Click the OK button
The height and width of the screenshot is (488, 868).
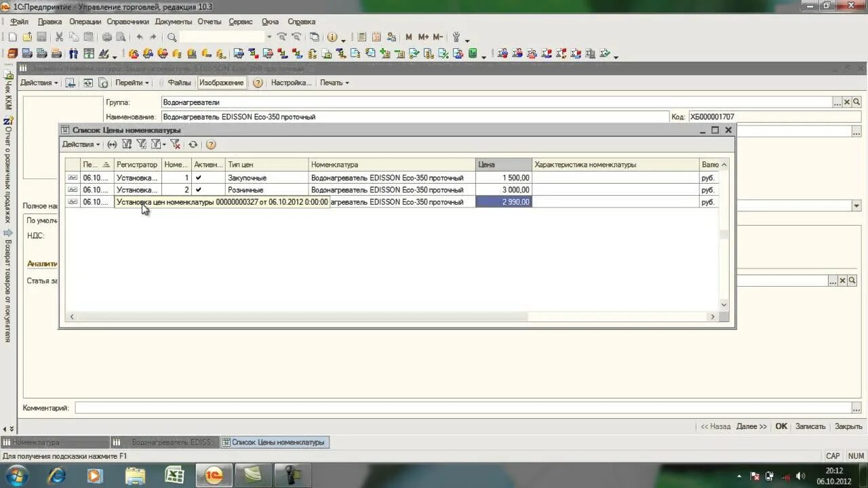(781, 426)
